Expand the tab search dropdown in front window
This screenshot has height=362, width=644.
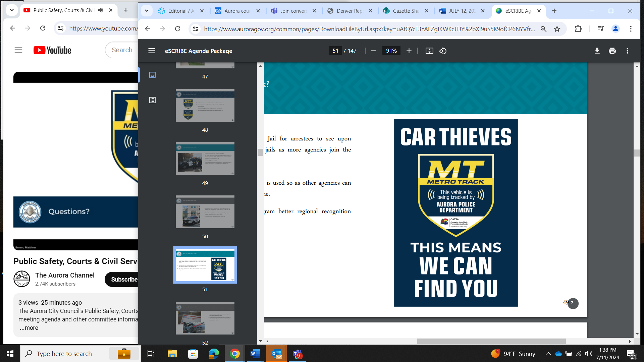click(147, 11)
